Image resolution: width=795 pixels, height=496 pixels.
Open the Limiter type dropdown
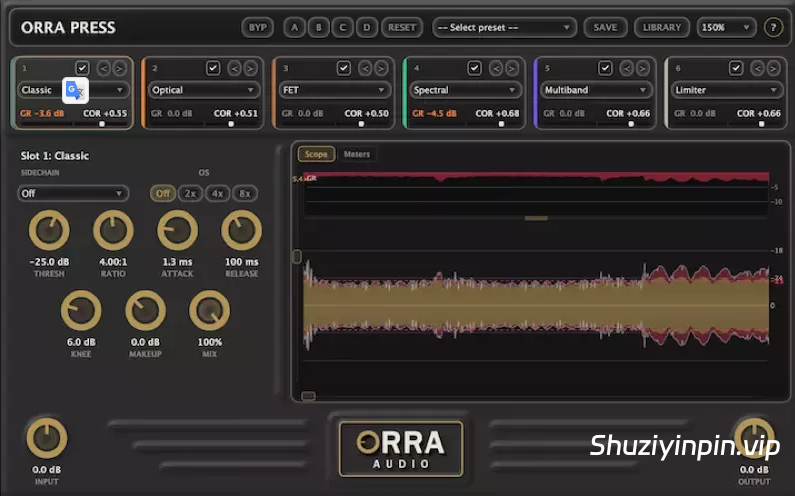pyautogui.click(x=727, y=90)
